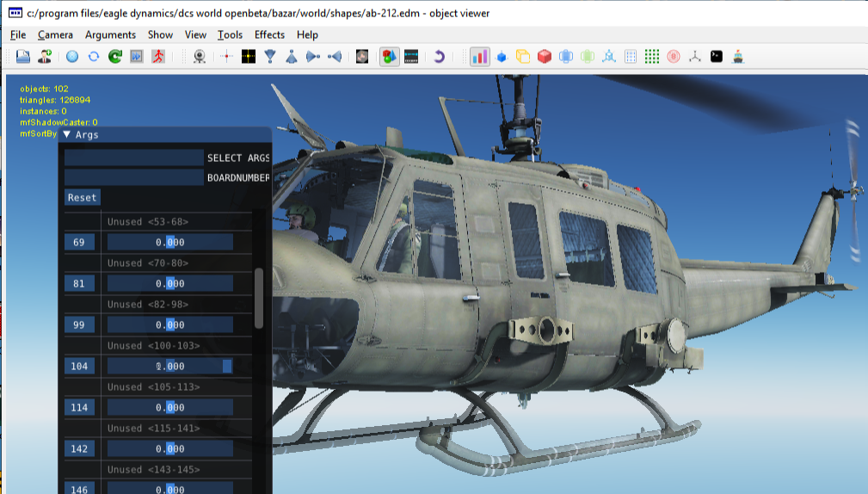Screen dimensions: 868x494
Task: Click the webcam camera icon in toolbar
Action: [x=200, y=57]
